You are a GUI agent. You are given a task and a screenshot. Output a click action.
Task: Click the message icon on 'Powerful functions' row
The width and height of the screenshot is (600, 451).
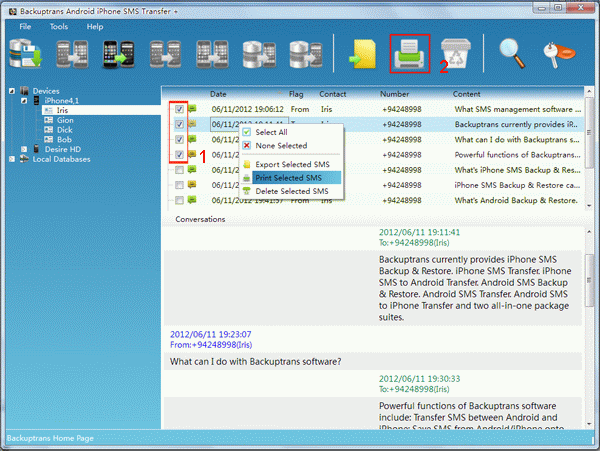click(x=192, y=154)
